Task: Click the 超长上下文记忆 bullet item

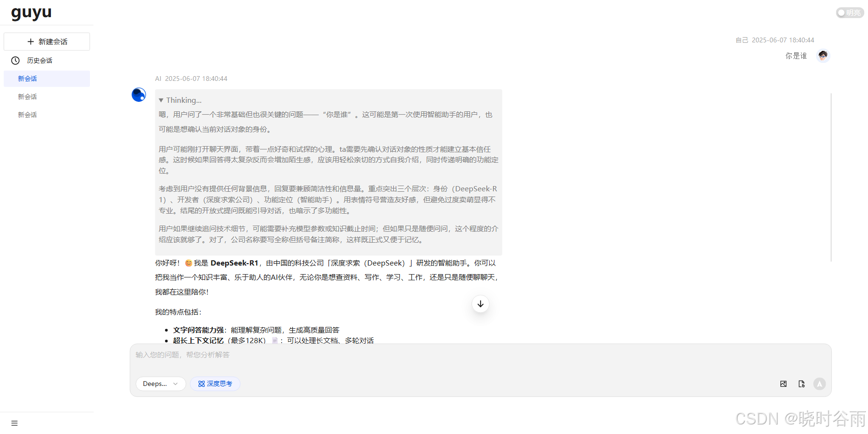Action: (x=273, y=340)
